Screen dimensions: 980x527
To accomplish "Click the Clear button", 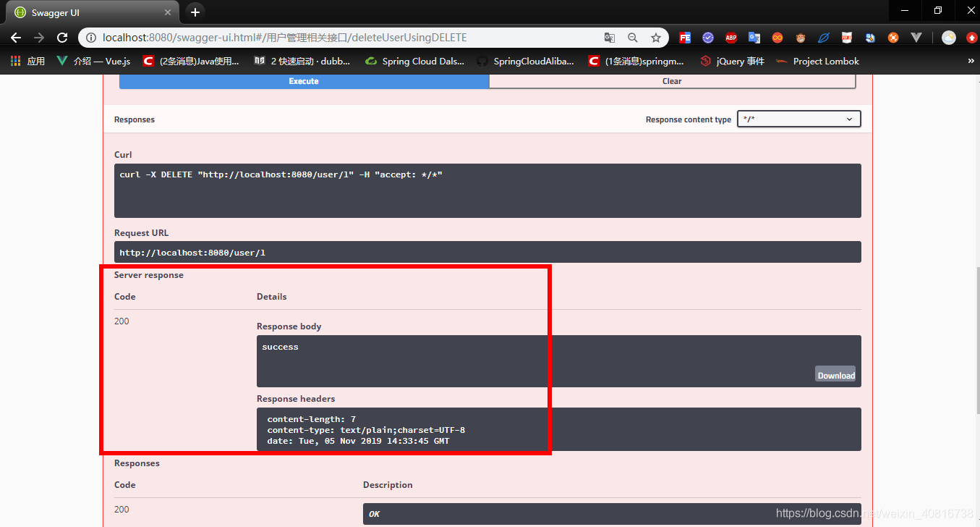I will (x=672, y=81).
